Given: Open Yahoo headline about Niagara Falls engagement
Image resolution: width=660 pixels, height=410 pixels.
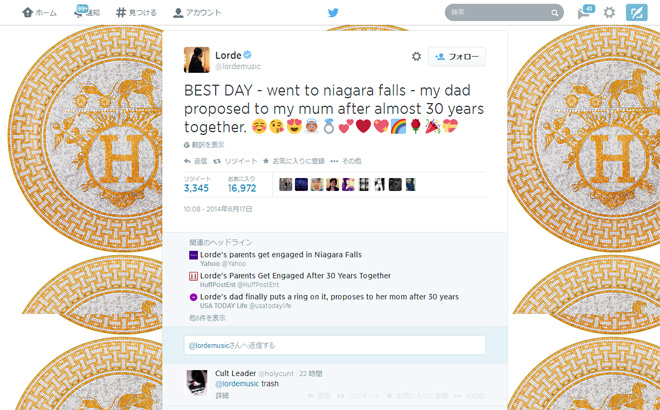Looking at the screenshot, I should click(280, 255).
